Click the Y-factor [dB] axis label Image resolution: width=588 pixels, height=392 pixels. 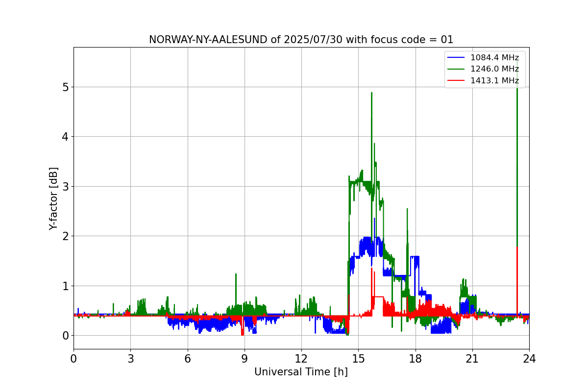pos(53,198)
